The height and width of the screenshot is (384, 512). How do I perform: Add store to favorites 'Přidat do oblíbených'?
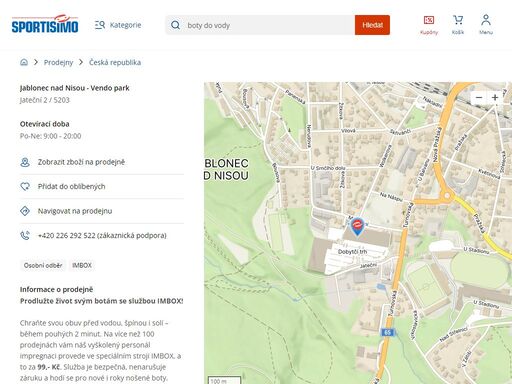(x=102, y=186)
